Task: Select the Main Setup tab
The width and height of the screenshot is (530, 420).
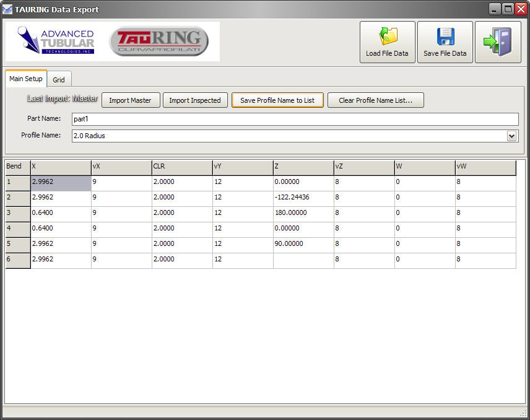Action: coord(26,79)
